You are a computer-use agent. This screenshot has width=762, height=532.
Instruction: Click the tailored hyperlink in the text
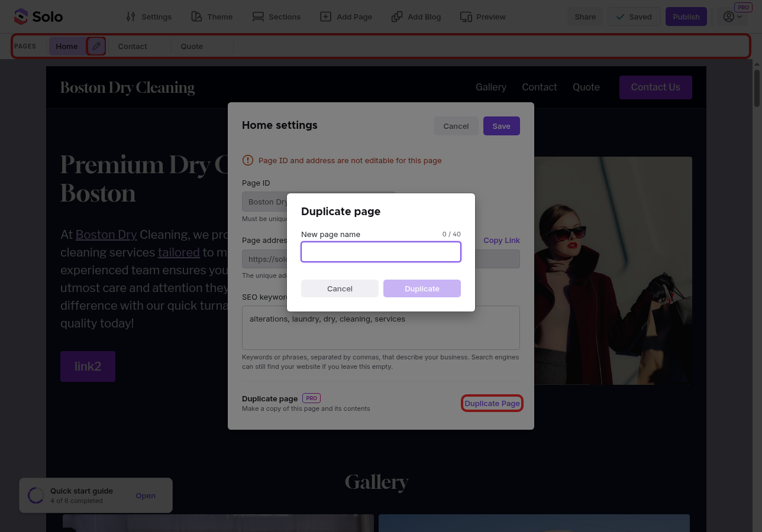(x=179, y=252)
